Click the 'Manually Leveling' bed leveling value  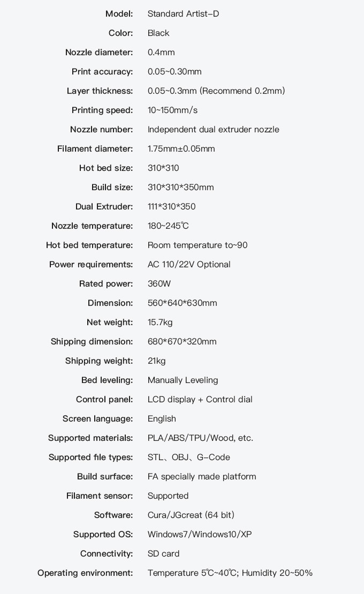coord(183,380)
